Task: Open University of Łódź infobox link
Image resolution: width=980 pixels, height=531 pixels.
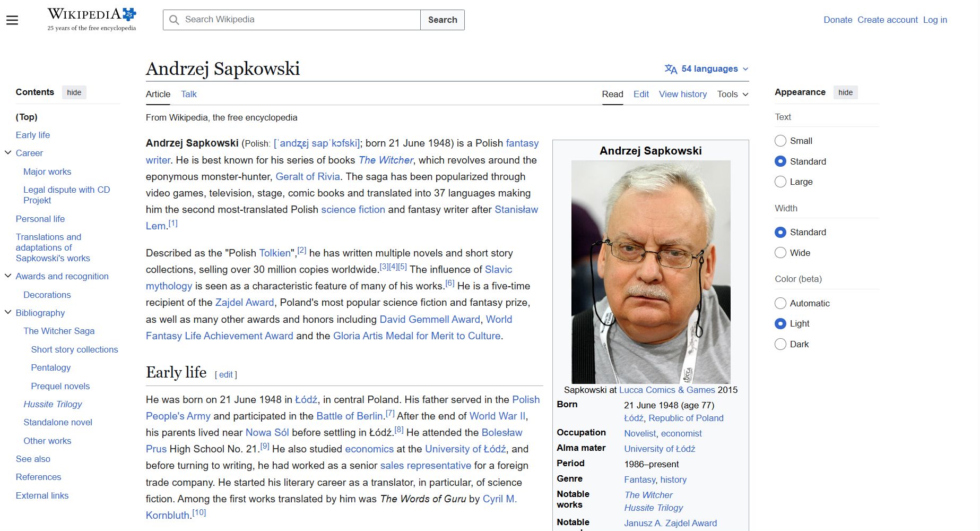Action: pyautogui.click(x=660, y=449)
